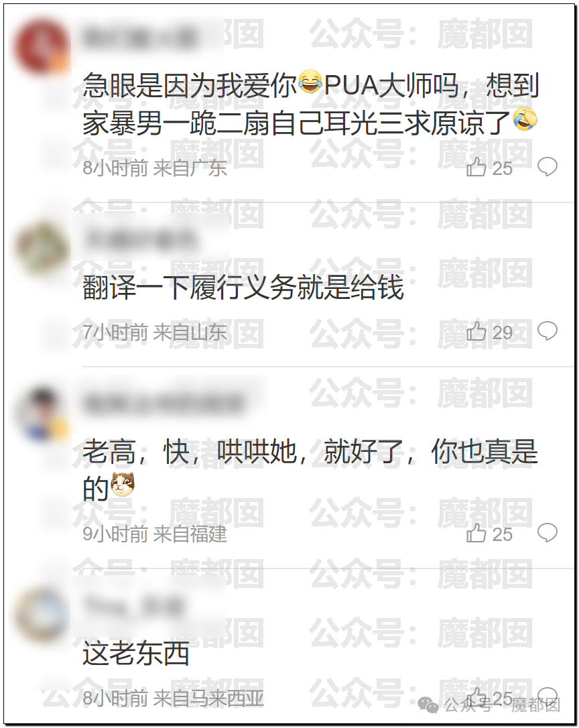Image resolution: width=579 pixels, height=728 pixels.
Task: Reply to the Fujian comment
Action: [x=547, y=532]
